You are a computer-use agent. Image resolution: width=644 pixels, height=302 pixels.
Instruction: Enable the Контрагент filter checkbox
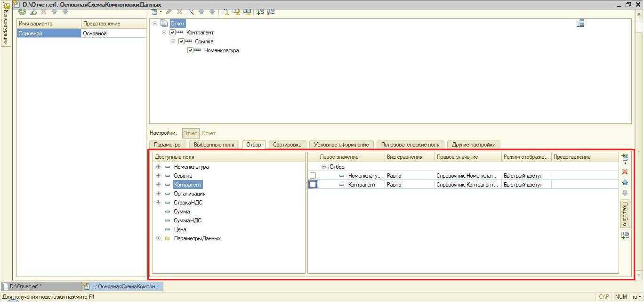pos(313,185)
